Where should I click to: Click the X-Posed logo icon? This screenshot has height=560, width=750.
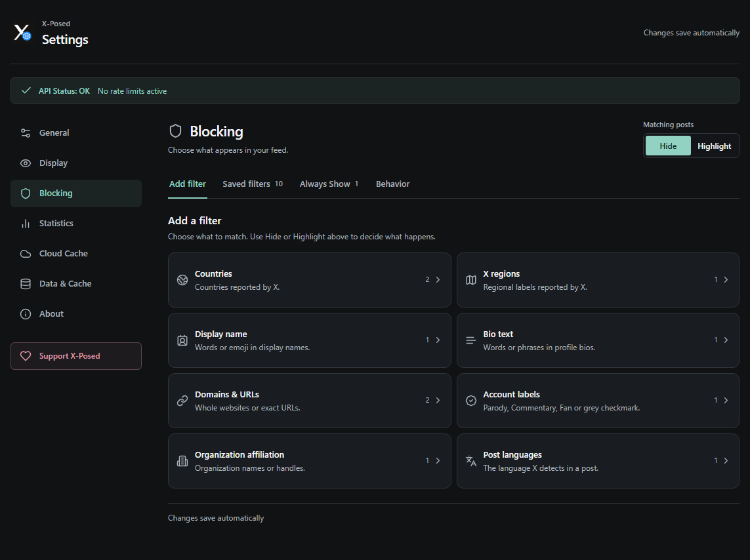point(22,33)
